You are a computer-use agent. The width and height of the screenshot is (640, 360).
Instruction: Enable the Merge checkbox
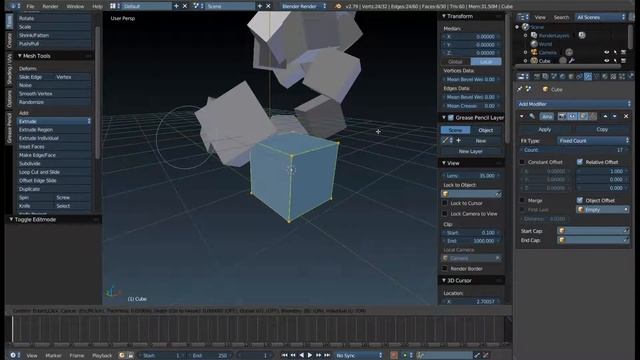point(522,200)
